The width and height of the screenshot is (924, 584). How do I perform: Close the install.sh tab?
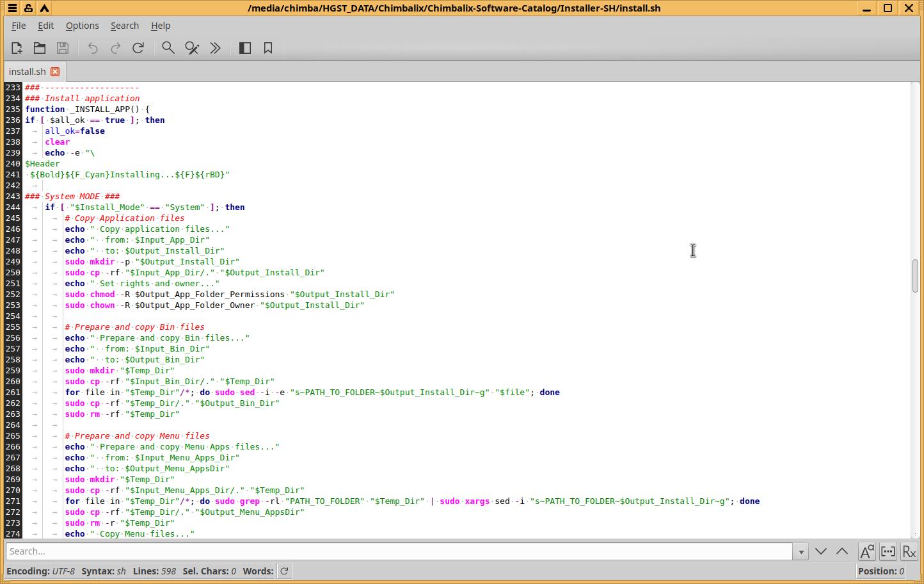55,72
